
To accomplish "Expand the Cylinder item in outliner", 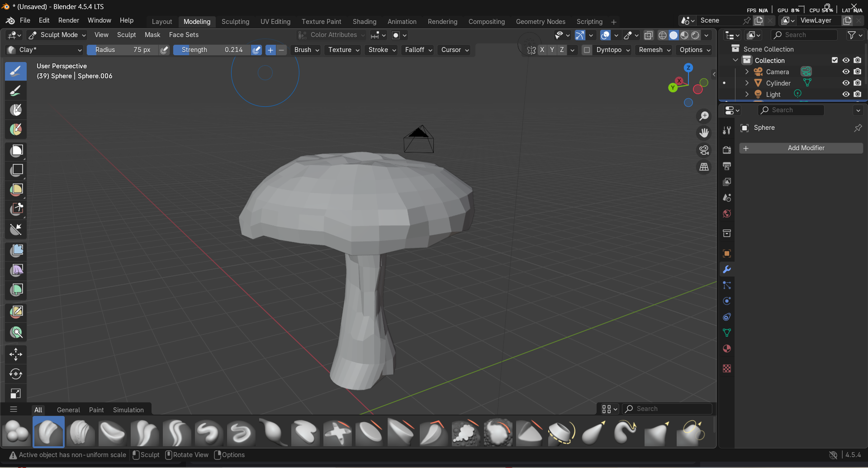I will (747, 83).
